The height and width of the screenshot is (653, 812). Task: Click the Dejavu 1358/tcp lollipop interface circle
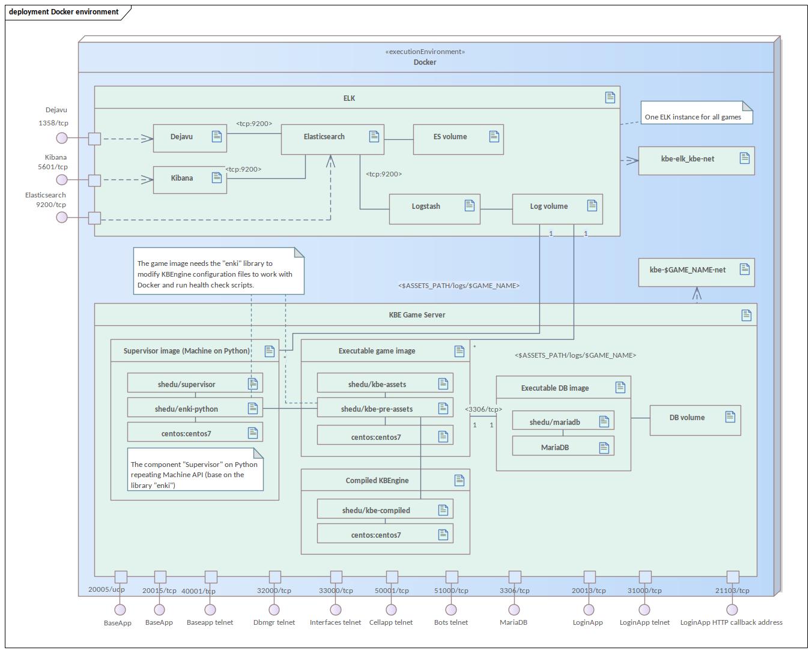click(62, 138)
